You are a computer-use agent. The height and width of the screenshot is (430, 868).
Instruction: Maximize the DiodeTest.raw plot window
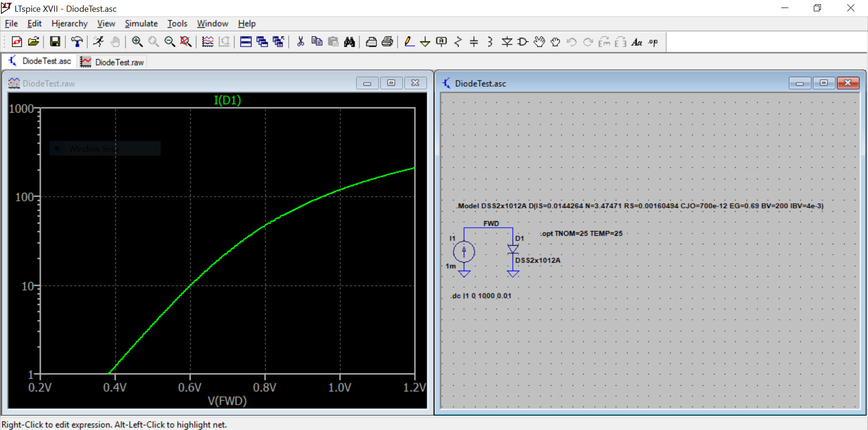point(391,83)
